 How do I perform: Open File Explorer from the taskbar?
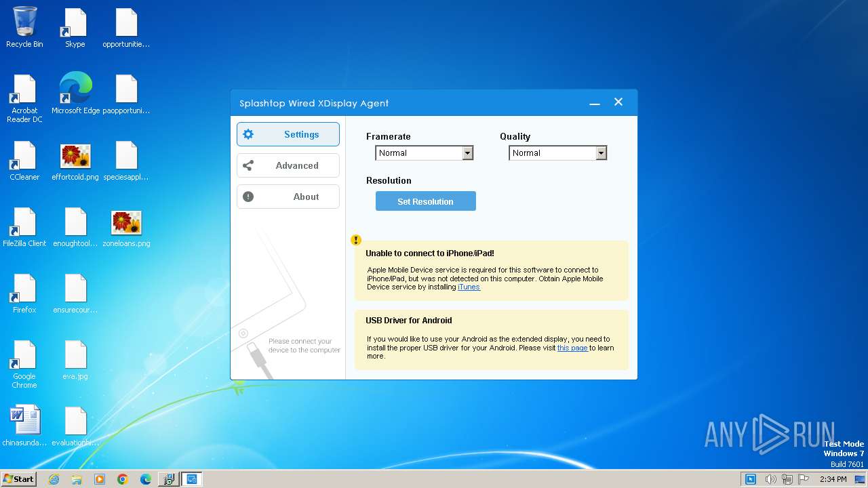[x=77, y=479]
